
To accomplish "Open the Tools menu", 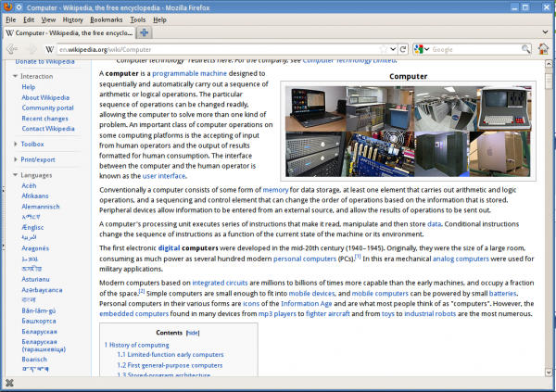I will [x=137, y=19].
